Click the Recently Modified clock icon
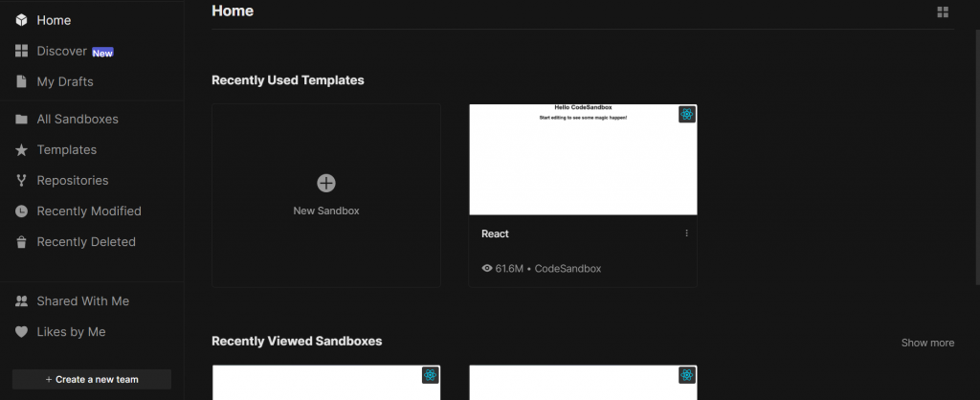980x400 pixels. tap(21, 211)
